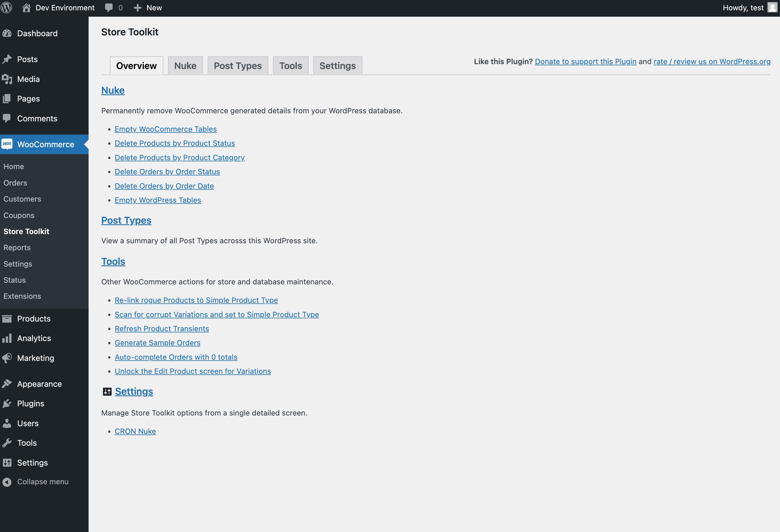Click the Store Toolkit menu item

[x=27, y=231]
